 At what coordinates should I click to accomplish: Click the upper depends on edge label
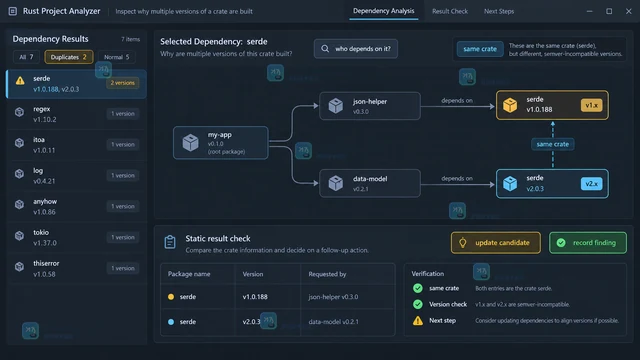tap(457, 100)
